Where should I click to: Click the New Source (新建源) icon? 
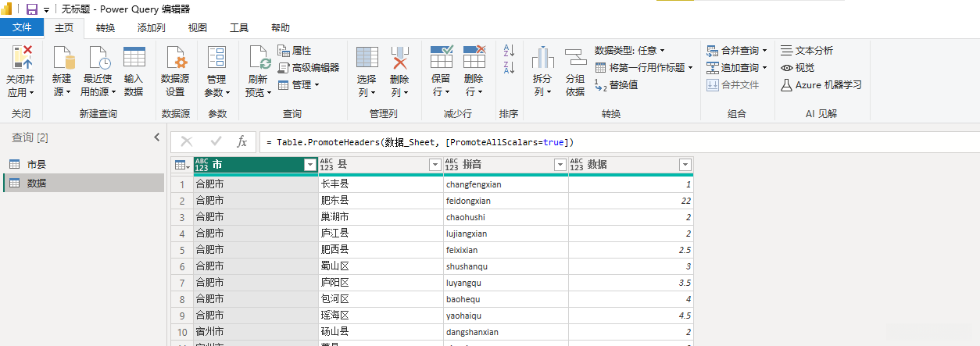(x=63, y=57)
